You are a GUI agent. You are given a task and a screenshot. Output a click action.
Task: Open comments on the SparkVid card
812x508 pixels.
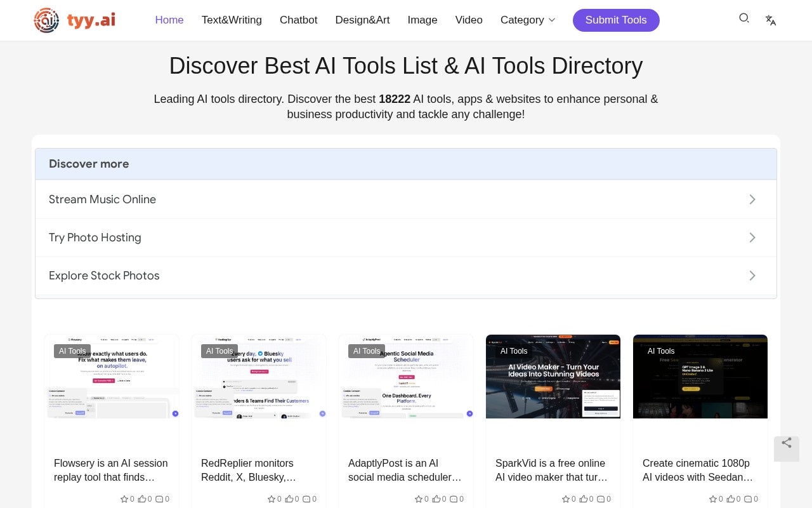tap(601, 499)
